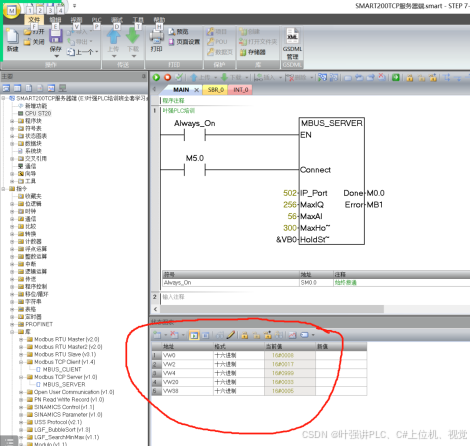Click the M5.0 contact on Connect rung

pyautogui.click(x=195, y=170)
